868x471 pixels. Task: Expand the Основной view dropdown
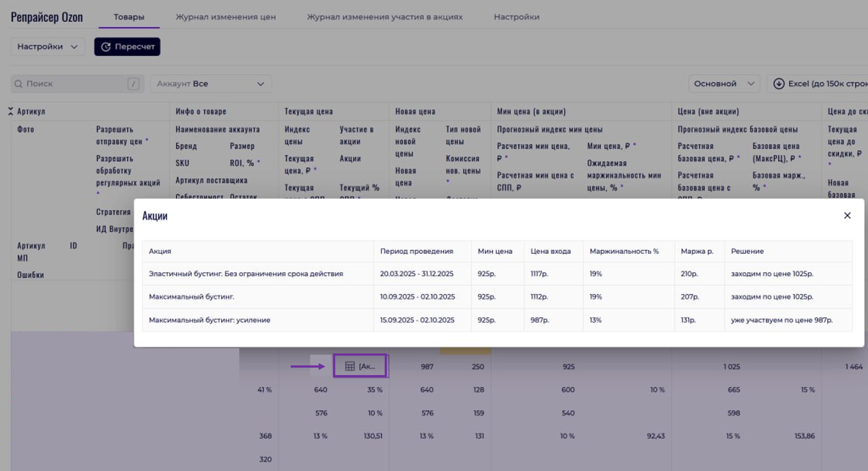tap(724, 84)
